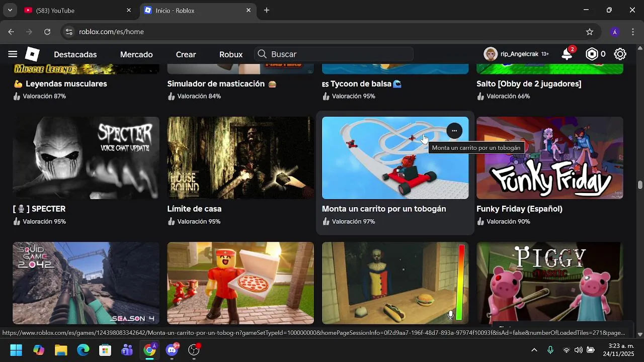Screen dimensions: 644x362
Task: View site information icon in address bar
Action: tap(69, 32)
